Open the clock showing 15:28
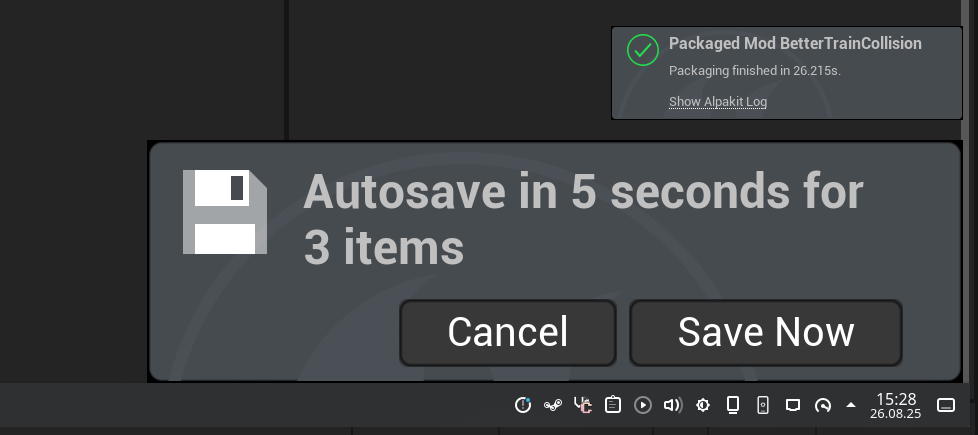Screen dimensions: 978x435 click(x=894, y=405)
